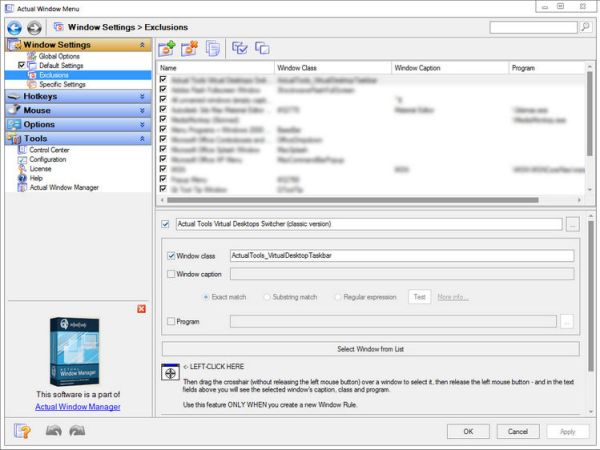Open Global Options in the sidebar
Image resolution: width=600 pixels, height=450 pixels.
59,56
